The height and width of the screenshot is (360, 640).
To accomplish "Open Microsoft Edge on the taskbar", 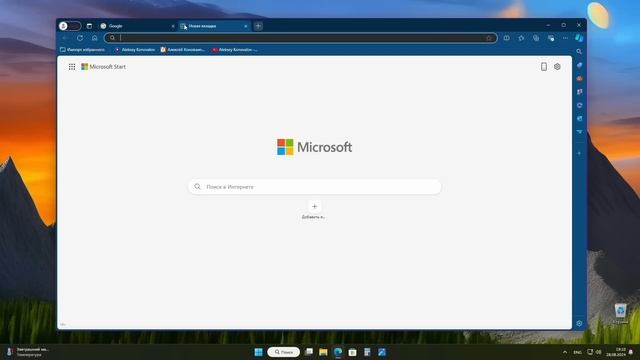I will [x=338, y=352].
